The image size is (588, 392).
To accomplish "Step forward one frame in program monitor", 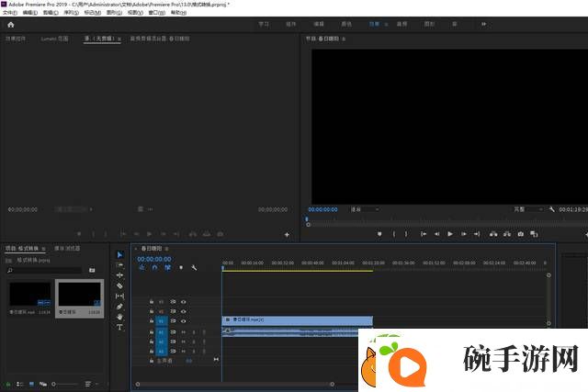I will coord(464,234).
